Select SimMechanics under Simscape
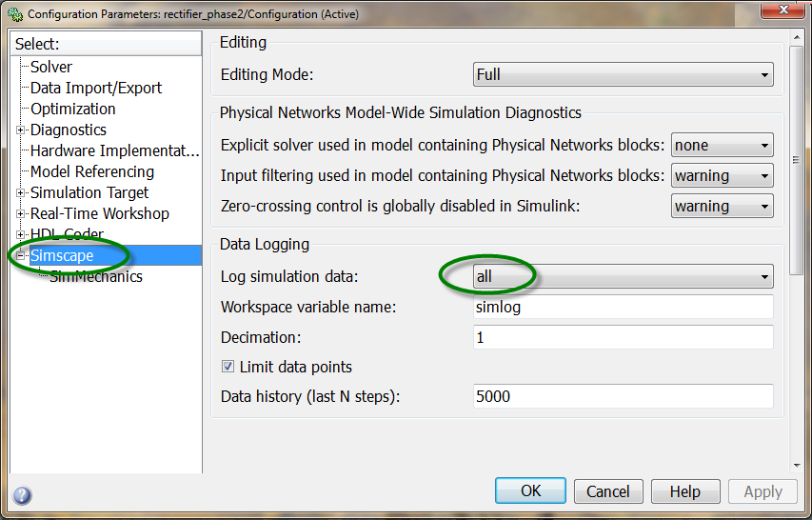Screen dimensions: 812x520 (x=95, y=276)
